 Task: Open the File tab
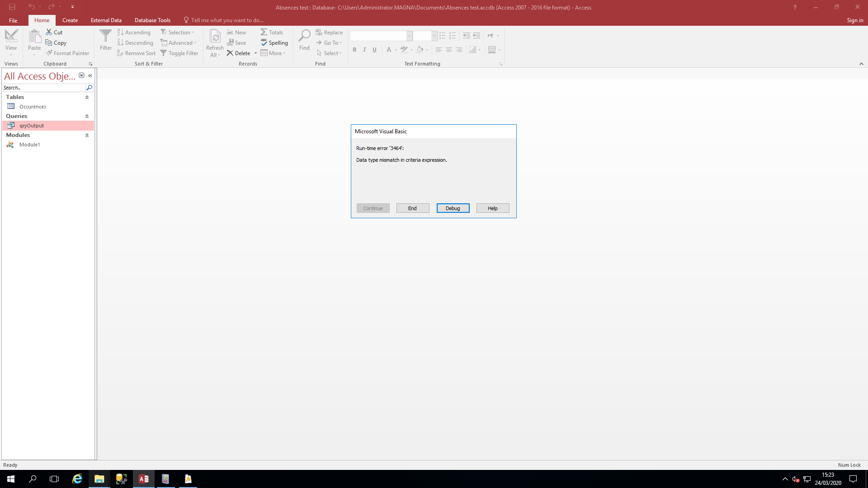13,20
